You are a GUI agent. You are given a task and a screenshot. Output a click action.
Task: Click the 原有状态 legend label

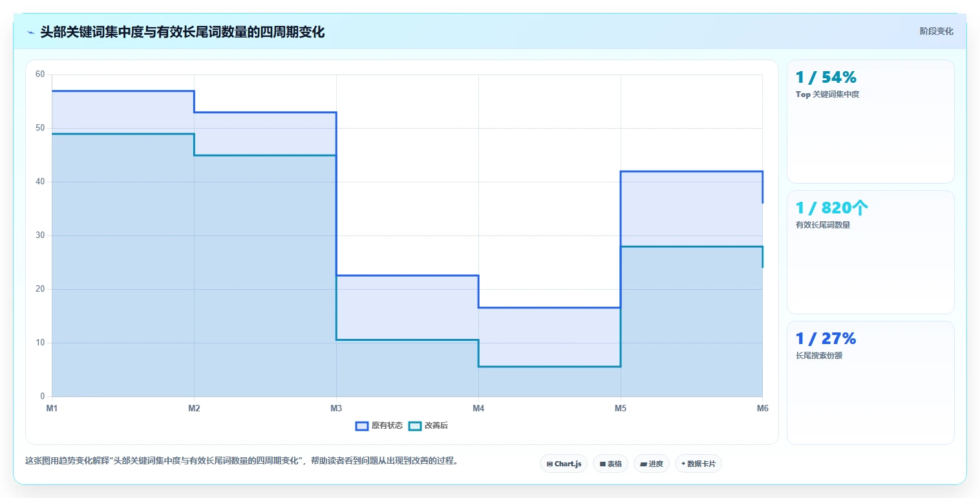point(387,426)
